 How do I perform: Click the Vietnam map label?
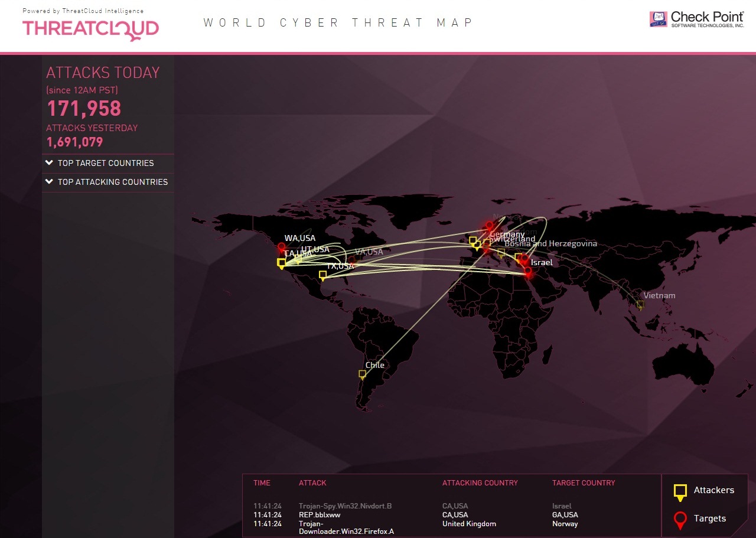click(x=659, y=295)
